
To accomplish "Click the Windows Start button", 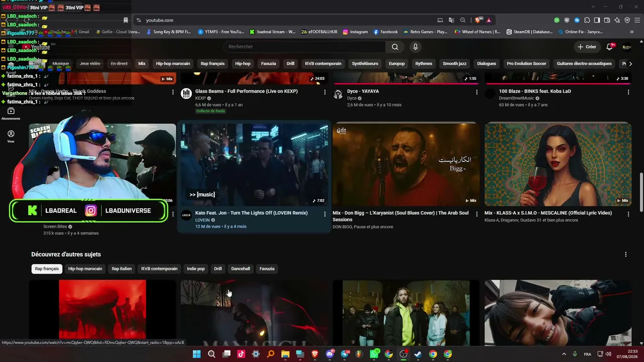I will [x=197, y=354].
